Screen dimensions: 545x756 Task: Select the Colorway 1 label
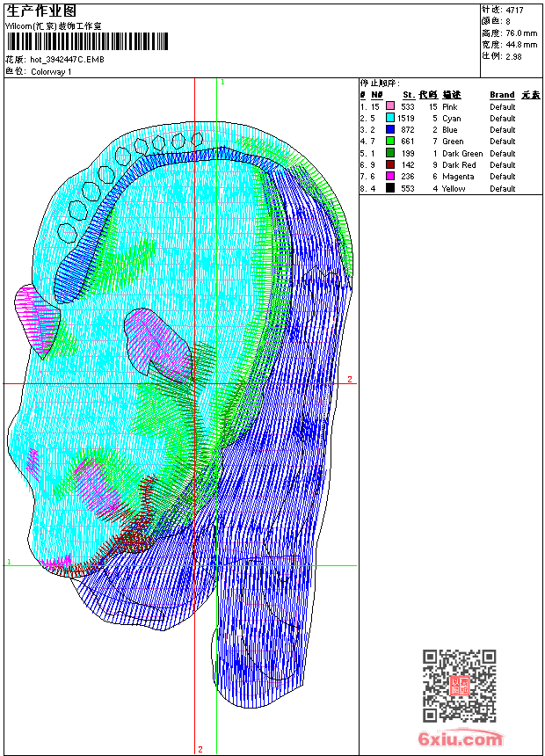[51, 72]
